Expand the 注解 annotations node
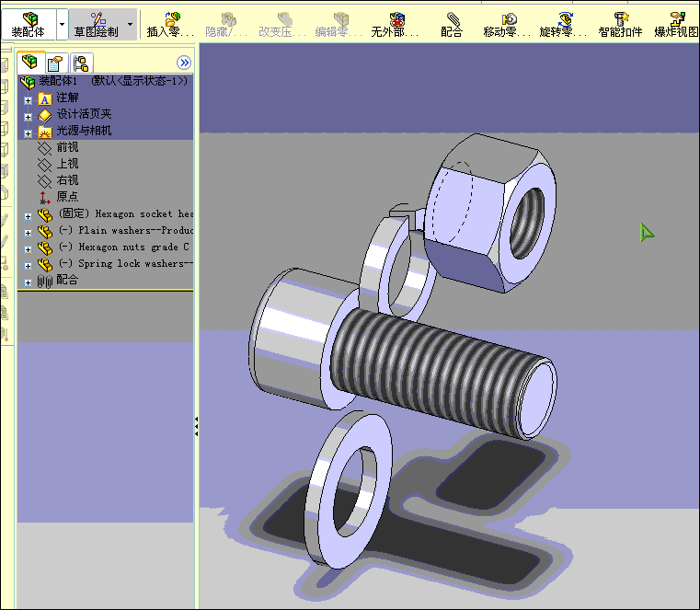700x610 pixels. pos(29,100)
